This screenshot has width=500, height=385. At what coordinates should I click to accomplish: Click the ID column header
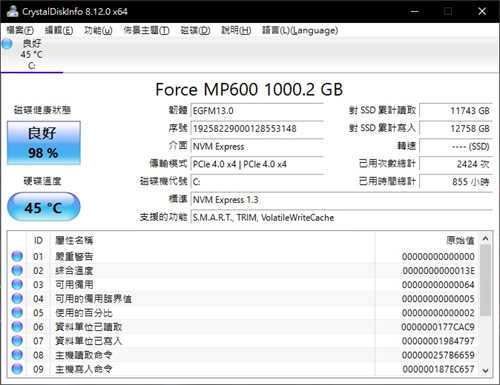click(x=38, y=240)
